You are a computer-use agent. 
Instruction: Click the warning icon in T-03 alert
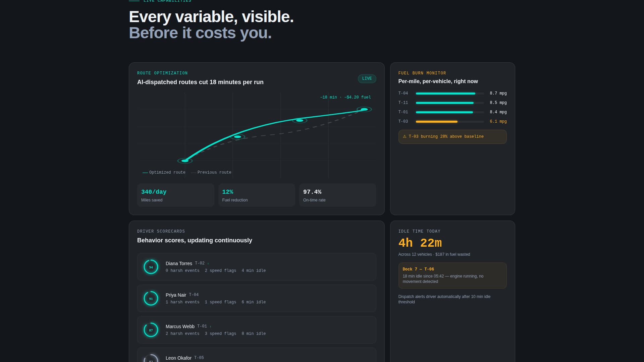coord(405,136)
